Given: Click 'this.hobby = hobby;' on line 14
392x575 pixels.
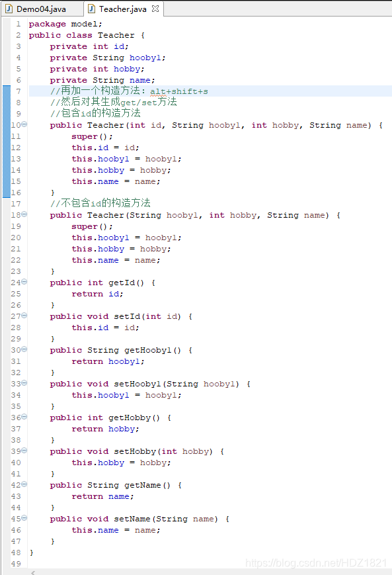Looking at the screenshot, I should tap(121, 171).
